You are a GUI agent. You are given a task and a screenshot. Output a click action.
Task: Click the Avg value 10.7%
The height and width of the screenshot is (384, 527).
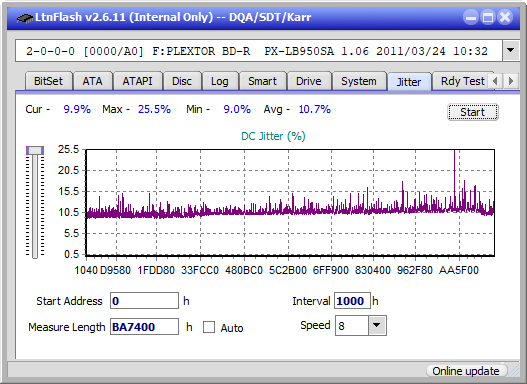[x=315, y=109]
